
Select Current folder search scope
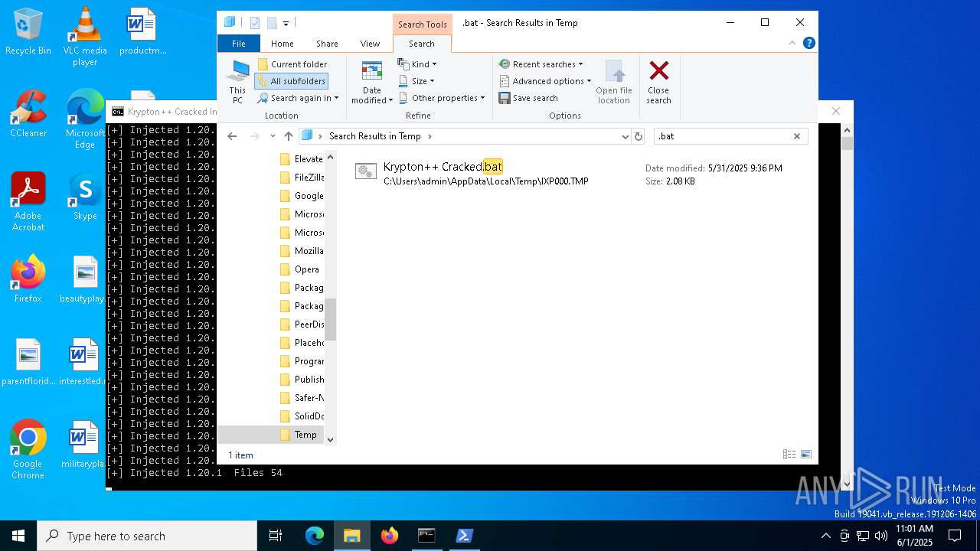coord(292,64)
